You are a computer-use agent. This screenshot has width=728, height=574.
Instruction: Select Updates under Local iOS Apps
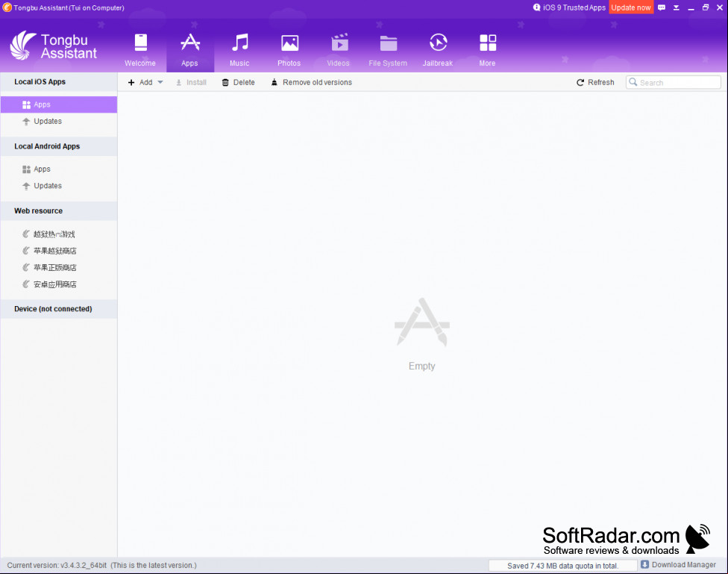(58, 122)
